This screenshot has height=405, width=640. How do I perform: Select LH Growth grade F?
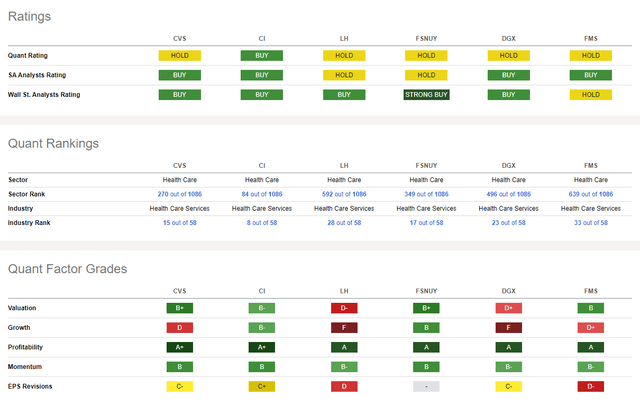point(344,328)
